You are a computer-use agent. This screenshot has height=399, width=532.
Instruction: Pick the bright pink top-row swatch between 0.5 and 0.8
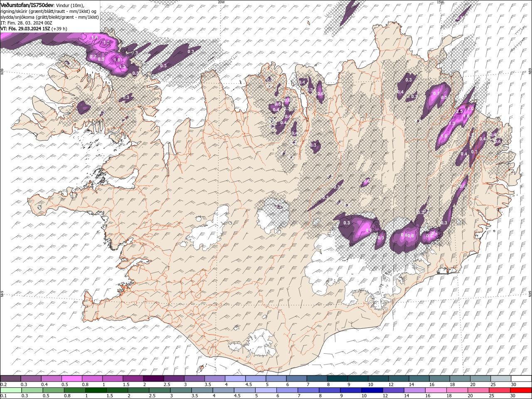click(x=71, y=379)
